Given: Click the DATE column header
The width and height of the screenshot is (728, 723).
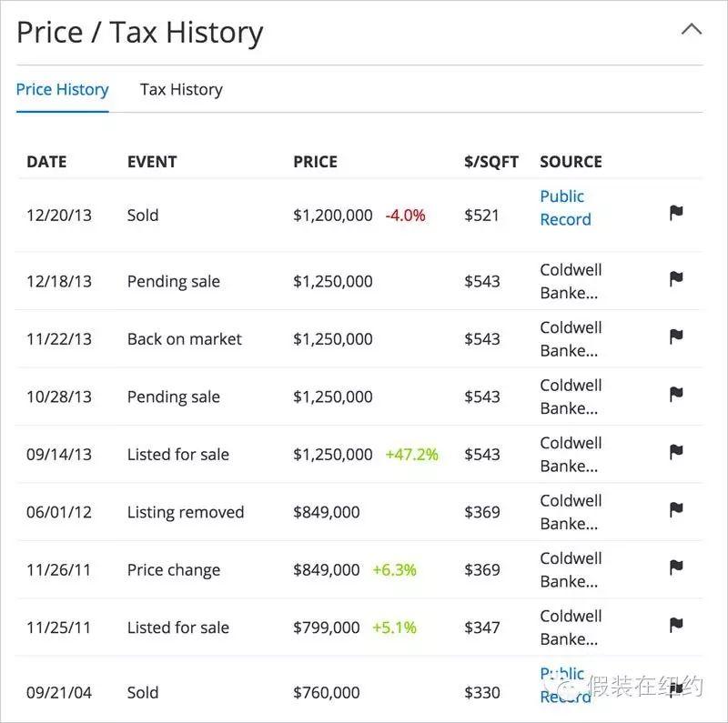Looking at the screenshot, I should pyautogui.click(x=46, y=162).
